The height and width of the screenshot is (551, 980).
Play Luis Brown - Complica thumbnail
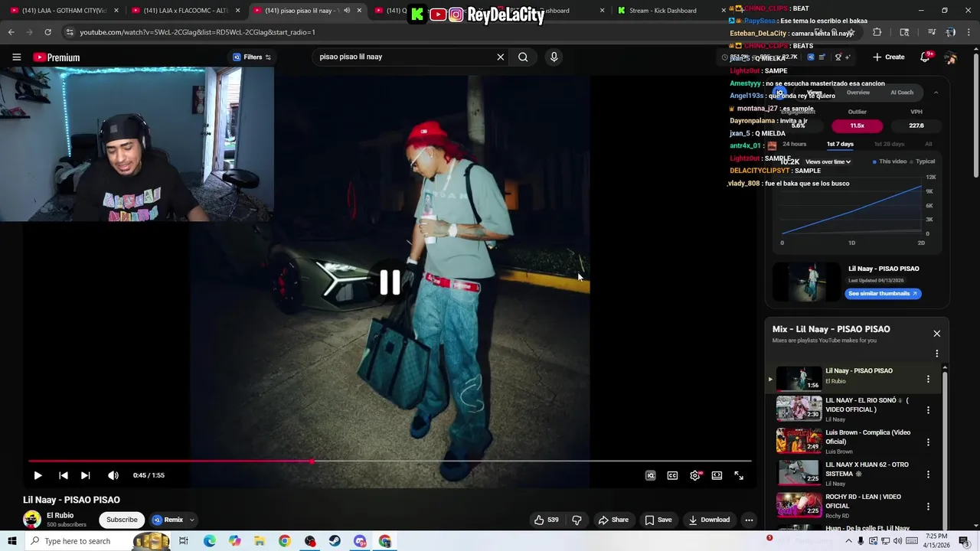click(799, 441)
